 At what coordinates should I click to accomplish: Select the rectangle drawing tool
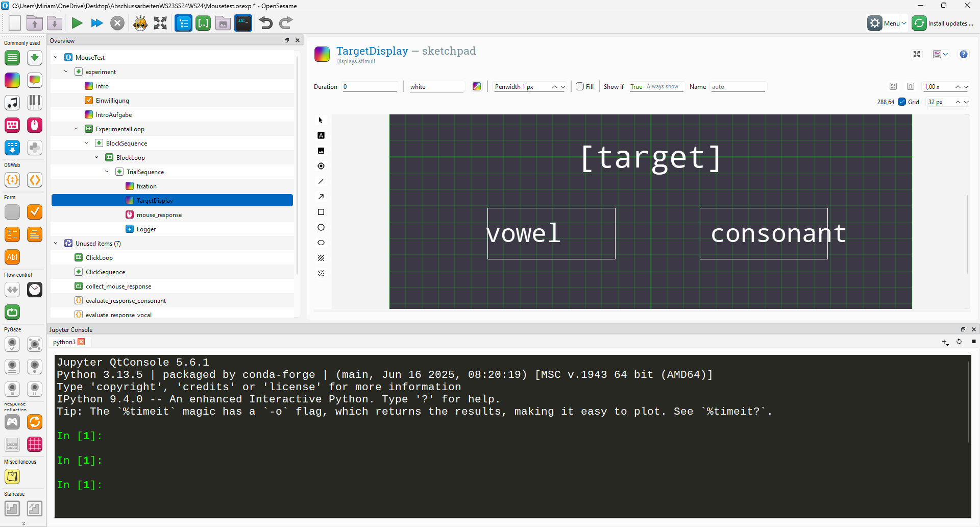[321, 212]
